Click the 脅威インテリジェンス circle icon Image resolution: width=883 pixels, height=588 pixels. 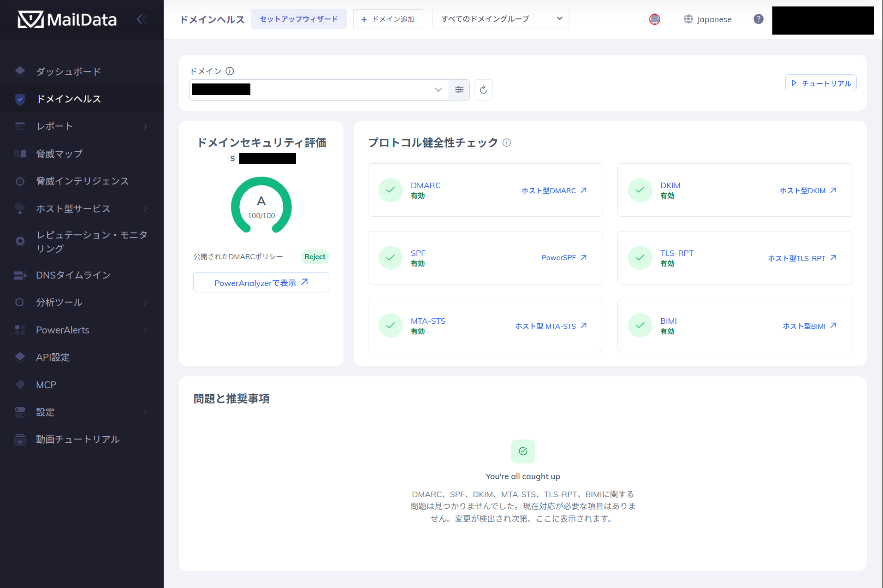point(20,181)
